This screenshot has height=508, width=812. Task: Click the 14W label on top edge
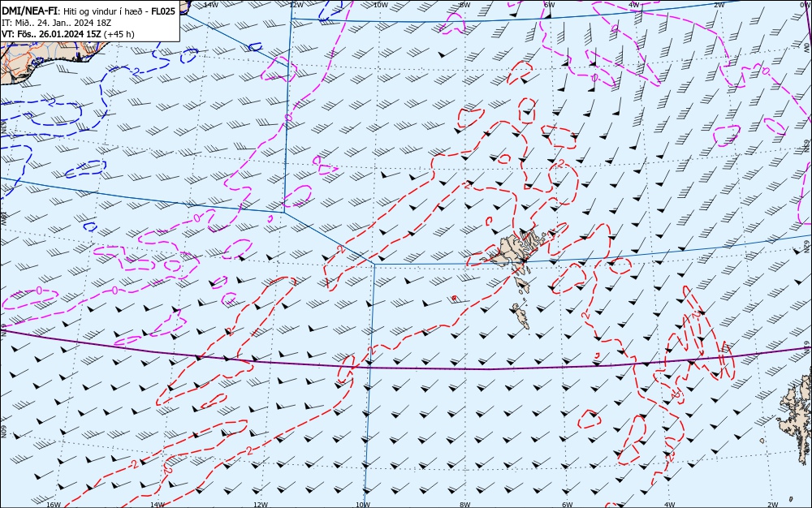[211, 4]
